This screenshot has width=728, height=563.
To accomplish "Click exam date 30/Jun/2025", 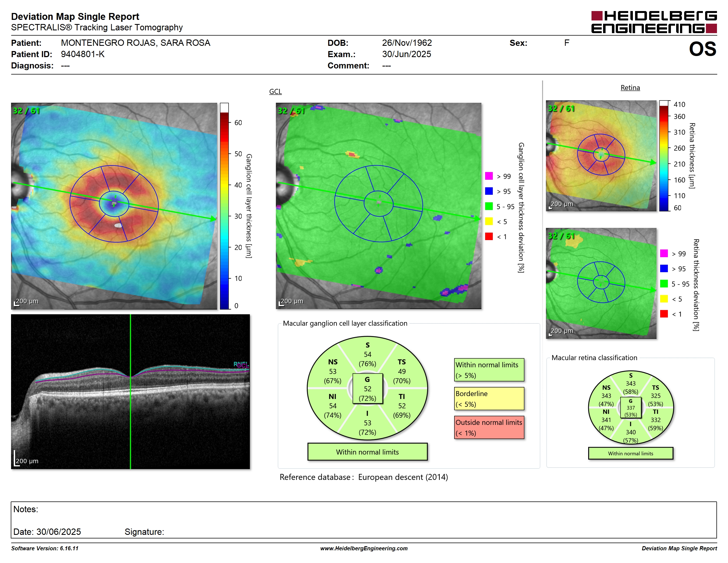I will point(406,54).
